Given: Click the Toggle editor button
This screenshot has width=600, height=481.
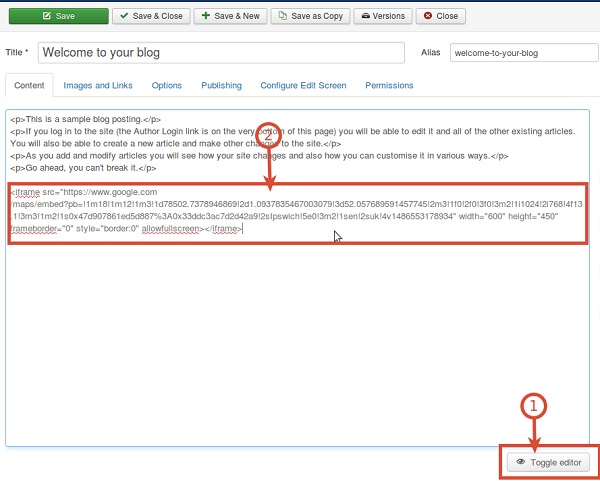Looking at the screenshot, I should tap(548, 462).
